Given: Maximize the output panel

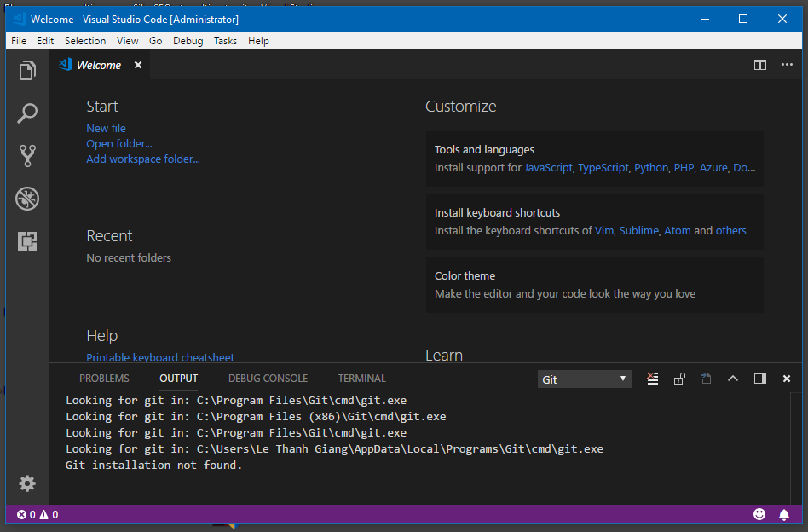Looking at the screenshot, I should [x=759, y=378].
